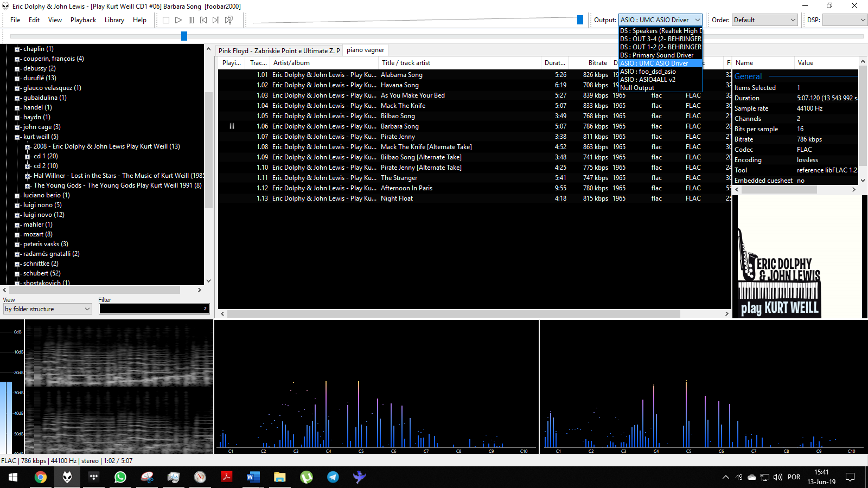Click the Windows Start button

click(x=13, y=477)
